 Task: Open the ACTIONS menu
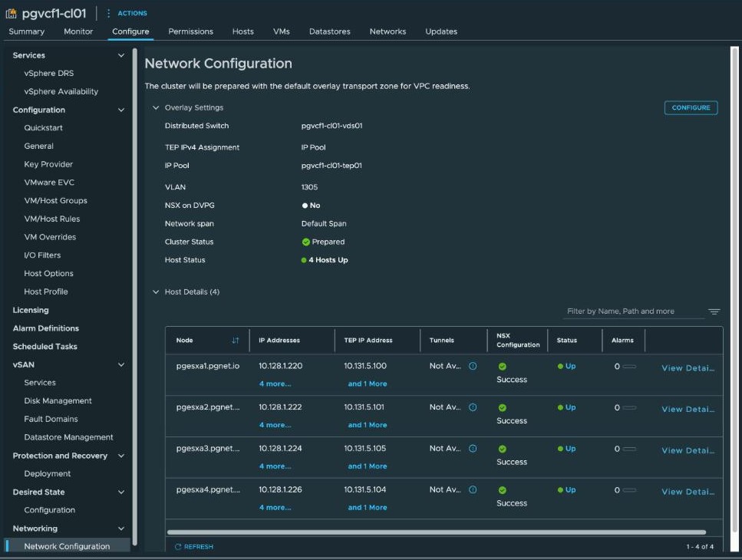coord(132,13)
